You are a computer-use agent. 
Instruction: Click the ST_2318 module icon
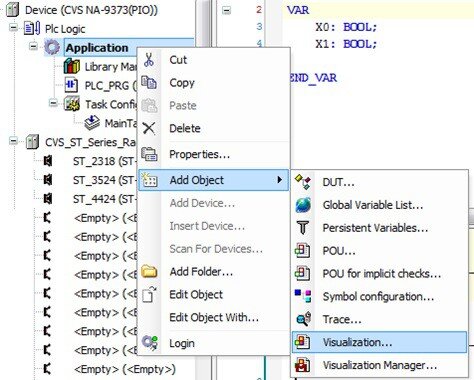point(48,161)
